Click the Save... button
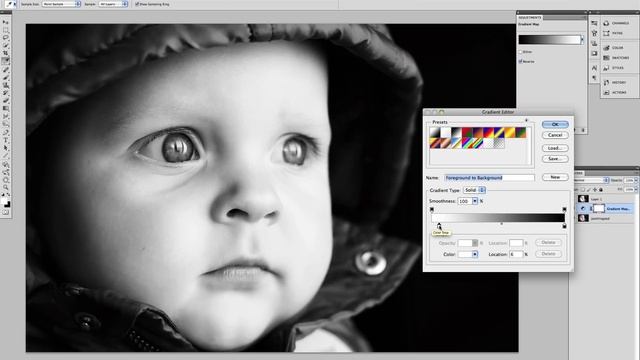Viewport: 640px width, 360px height. (x=555, y=159)
